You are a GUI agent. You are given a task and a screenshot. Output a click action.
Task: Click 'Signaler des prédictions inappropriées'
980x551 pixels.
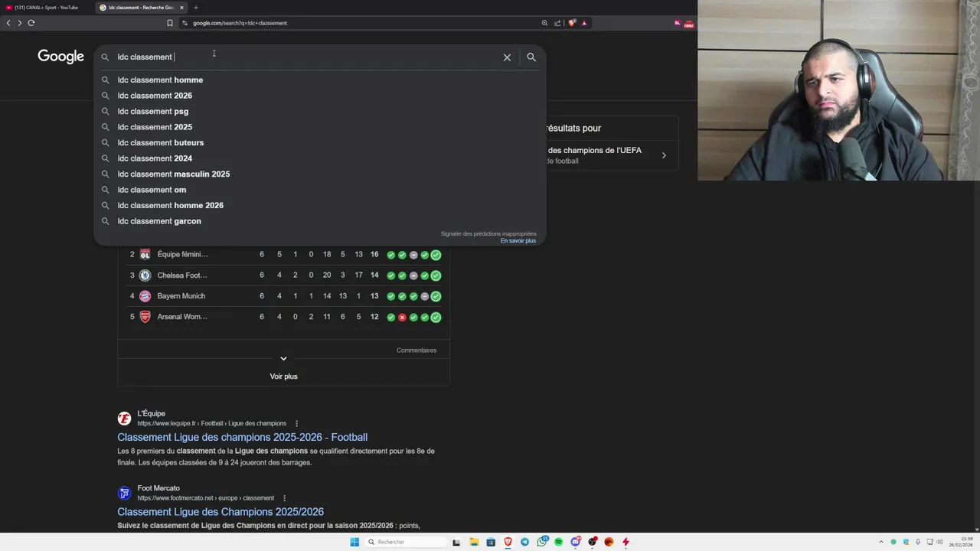tap(488, 233)
